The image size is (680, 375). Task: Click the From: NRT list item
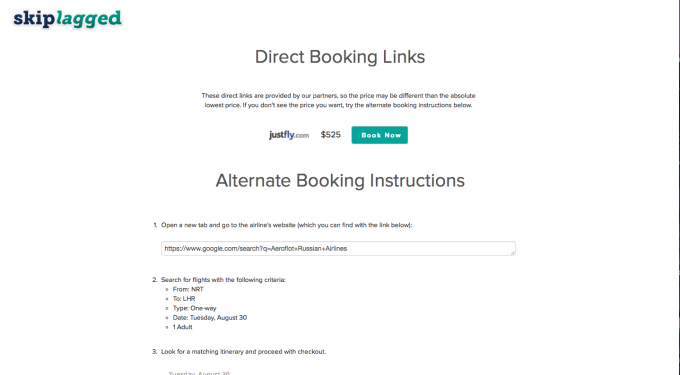pos(188,289)
